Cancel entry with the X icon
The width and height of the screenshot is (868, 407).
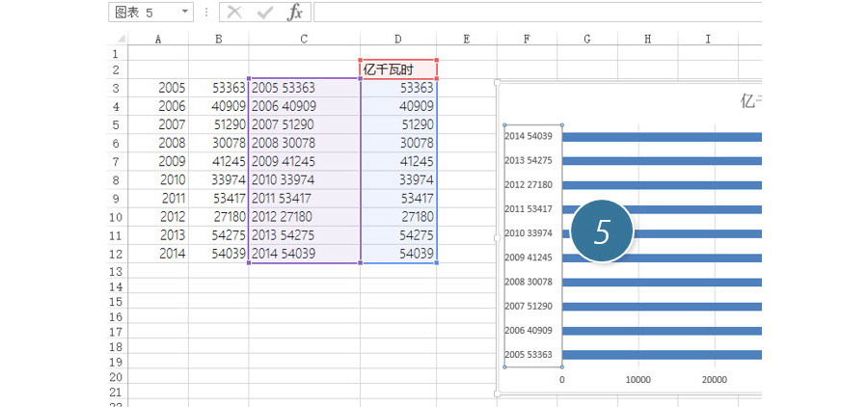[x=234, y=13]
